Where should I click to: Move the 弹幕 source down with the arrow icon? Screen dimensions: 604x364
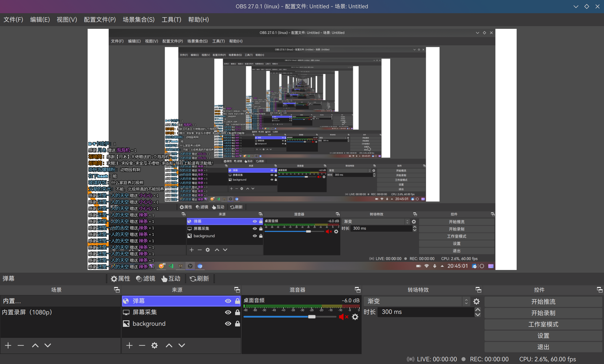[181, 345]
